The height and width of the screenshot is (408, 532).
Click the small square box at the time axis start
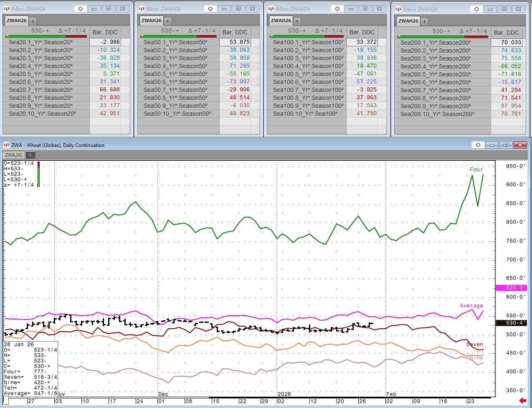coord(6,401)
